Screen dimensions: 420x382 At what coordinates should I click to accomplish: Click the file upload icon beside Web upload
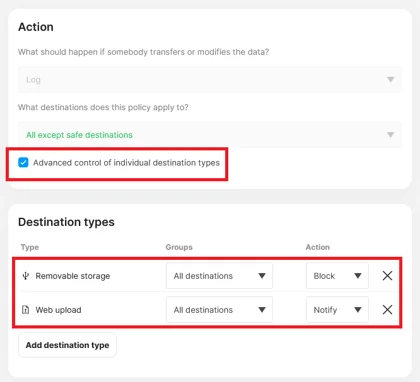point(25,310)
